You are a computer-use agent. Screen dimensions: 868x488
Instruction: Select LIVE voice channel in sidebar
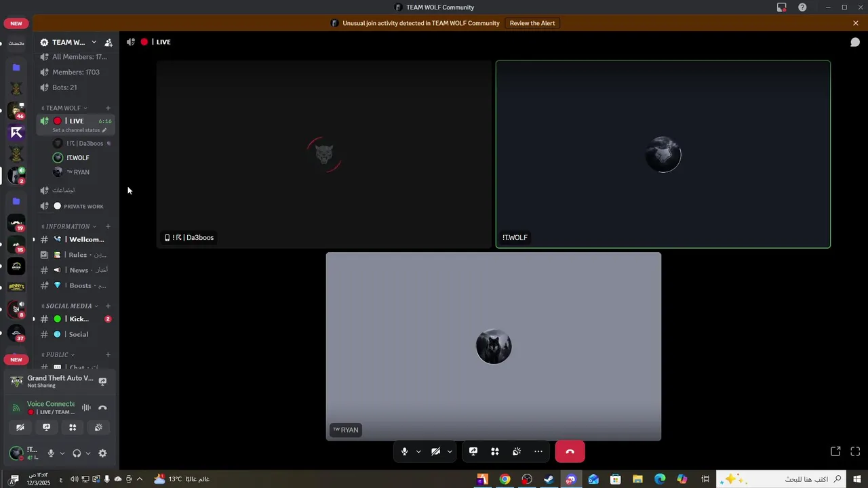click(75, 121)
